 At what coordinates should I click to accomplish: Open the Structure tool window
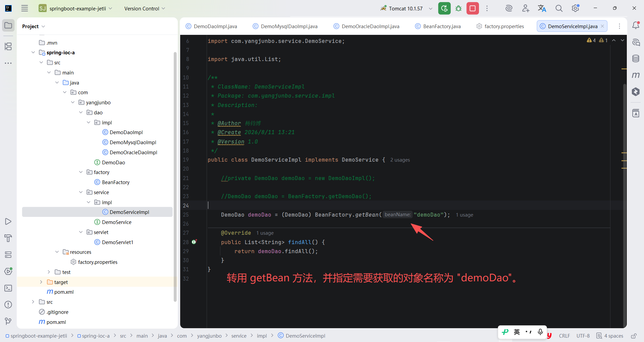pyautogui.click(x=8, y=46)
